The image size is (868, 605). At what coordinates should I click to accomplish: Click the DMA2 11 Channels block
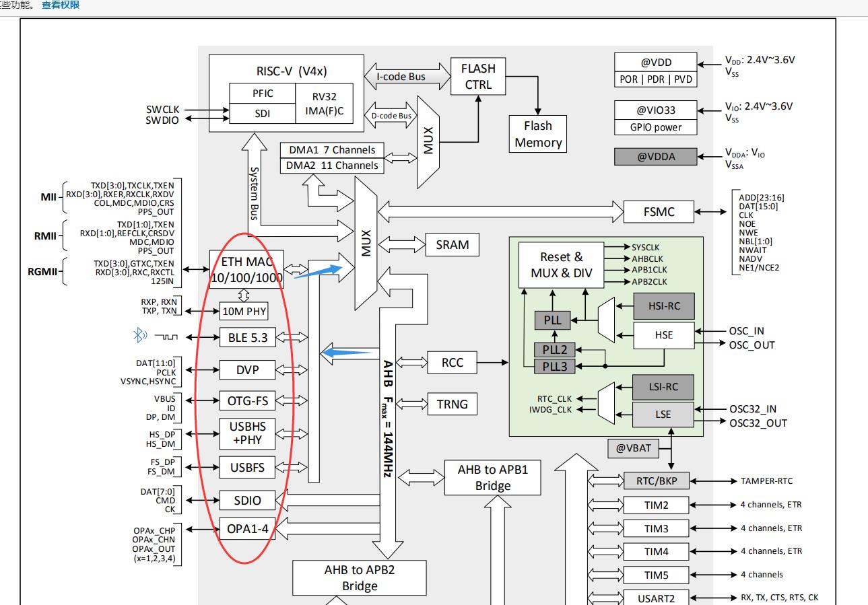coord(332,165)
